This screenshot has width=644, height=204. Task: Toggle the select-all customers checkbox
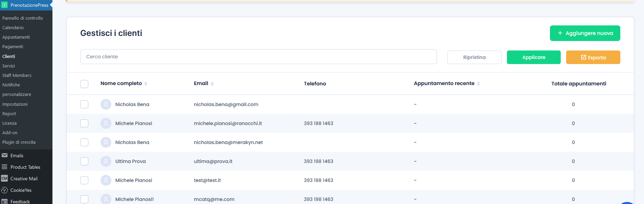pyautogui.click(x=84, y=84)
